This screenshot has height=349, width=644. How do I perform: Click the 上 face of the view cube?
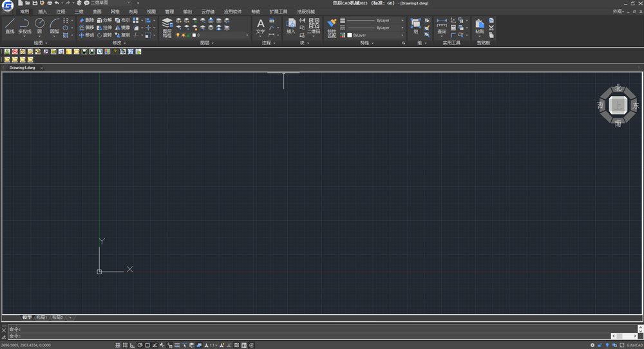coord(618,105)
